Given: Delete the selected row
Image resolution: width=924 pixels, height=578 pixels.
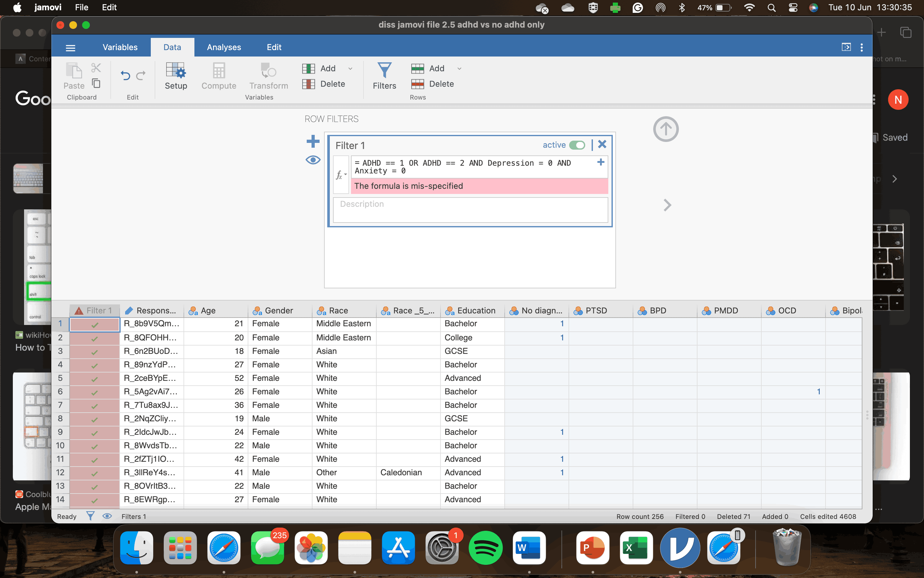Looking at the screenshot, I should pyautogui.click(x=432, y=84).
